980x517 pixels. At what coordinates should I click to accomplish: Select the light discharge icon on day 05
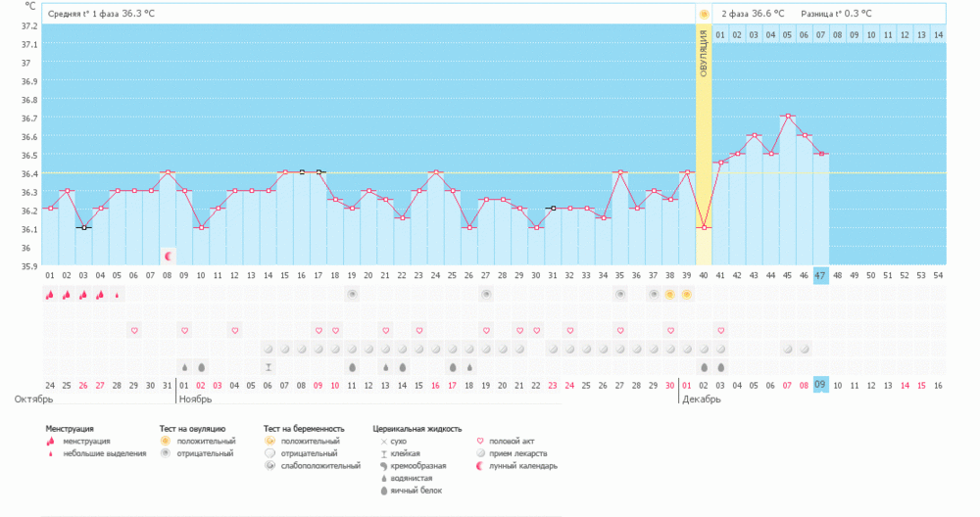pyautogui.click(x=117, y=294)
